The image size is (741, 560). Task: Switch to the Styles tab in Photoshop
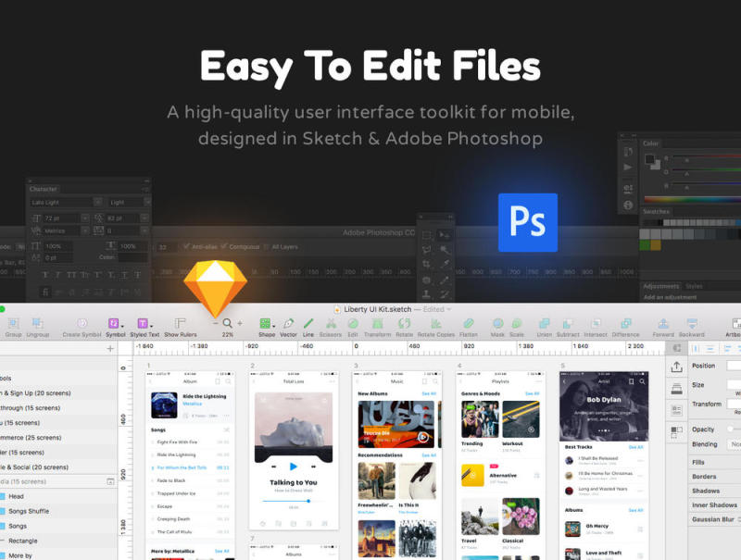[x=694, y=286]
